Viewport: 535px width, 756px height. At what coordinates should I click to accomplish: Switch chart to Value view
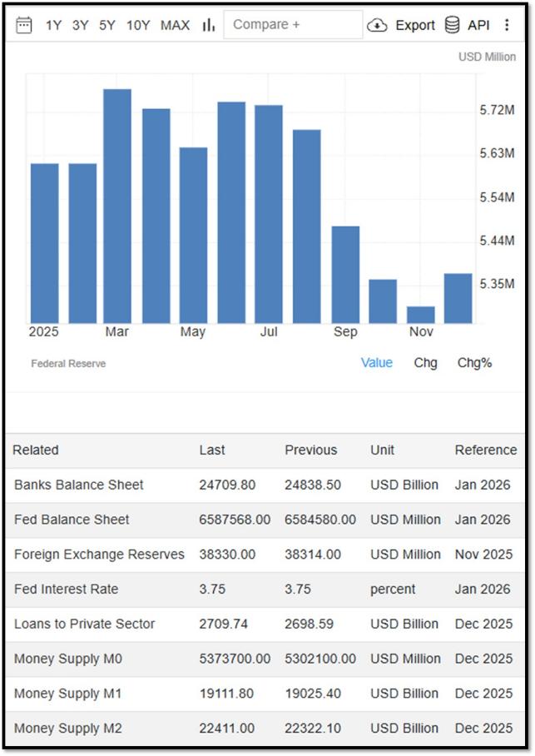click(x=377, y=362)
